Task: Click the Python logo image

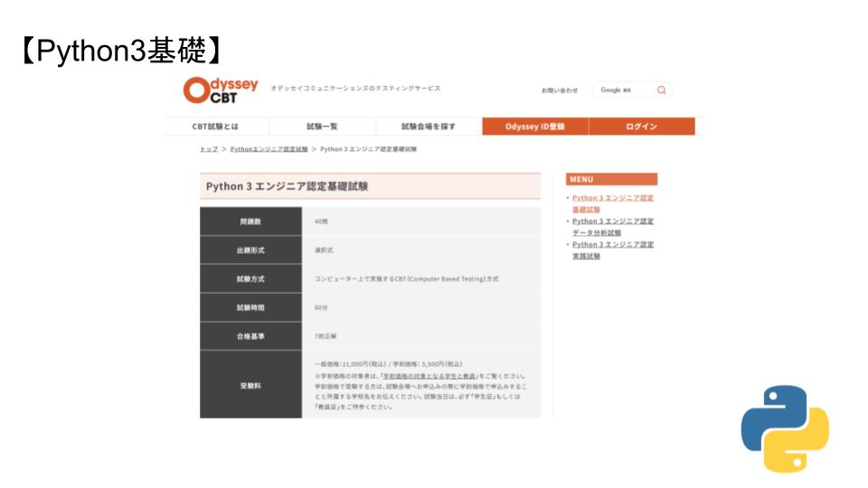Action: pos(784,428)
